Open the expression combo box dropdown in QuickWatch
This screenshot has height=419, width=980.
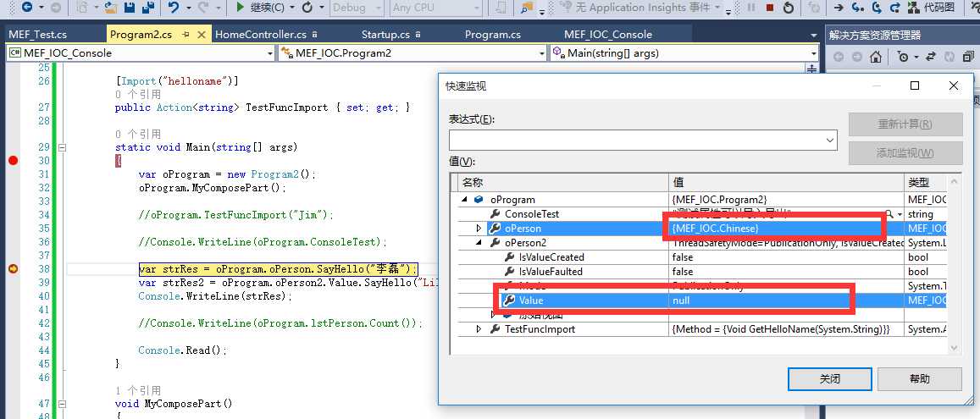pos(830,140)
